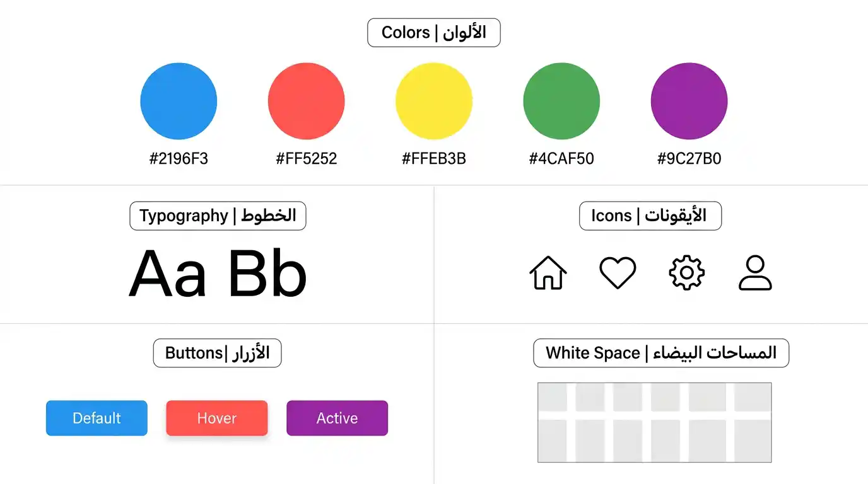Choose the green #4CAF50 color circle
Image resolution: width=868 pixels, height=484 pixels.
tap(561, 101)
